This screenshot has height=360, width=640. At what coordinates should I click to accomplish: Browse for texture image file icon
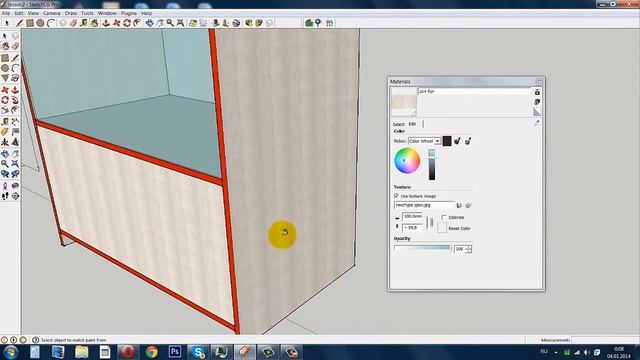click(x=459, y=205)
